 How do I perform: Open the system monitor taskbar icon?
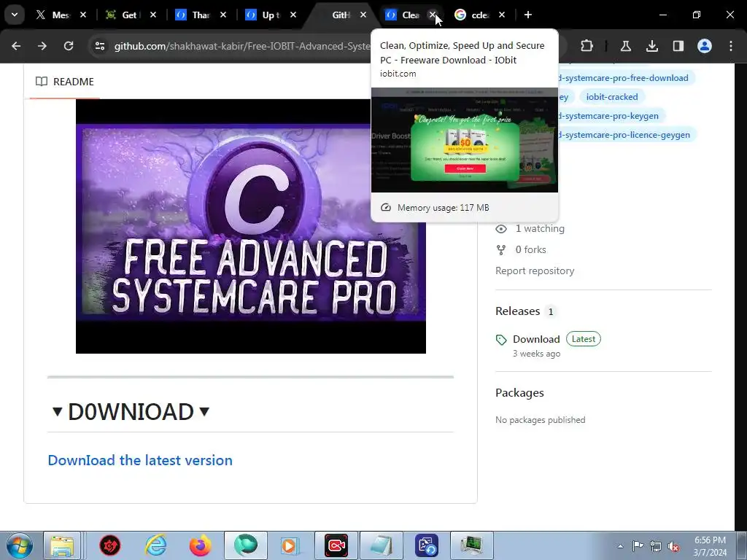point(472,545)
